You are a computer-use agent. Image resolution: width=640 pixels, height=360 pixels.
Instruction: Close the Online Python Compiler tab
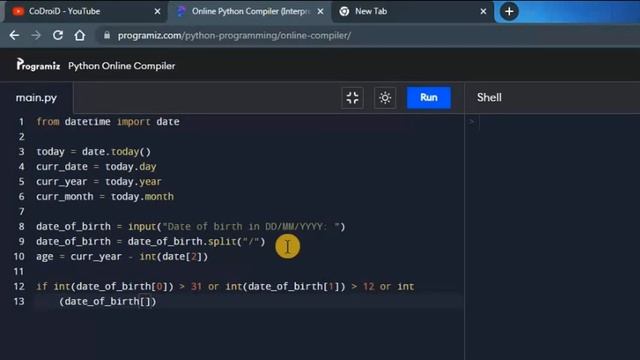pyautogui.click(x=320, y=11)
